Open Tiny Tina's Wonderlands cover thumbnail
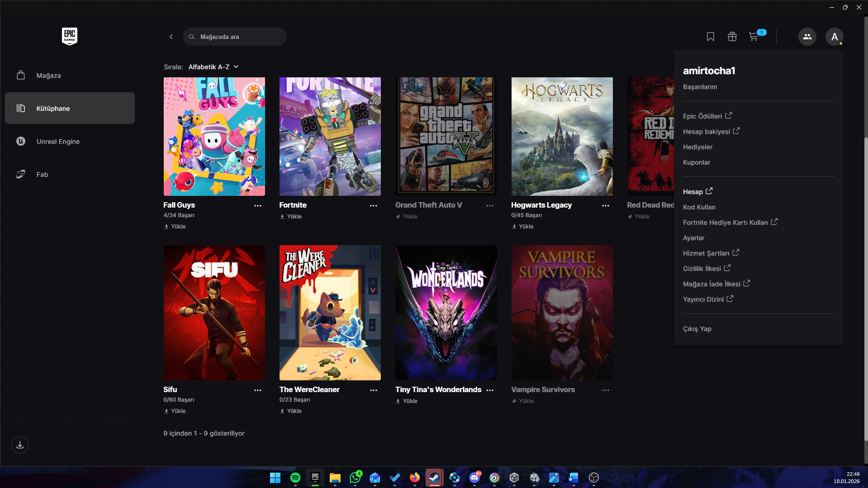 (446, 313)
